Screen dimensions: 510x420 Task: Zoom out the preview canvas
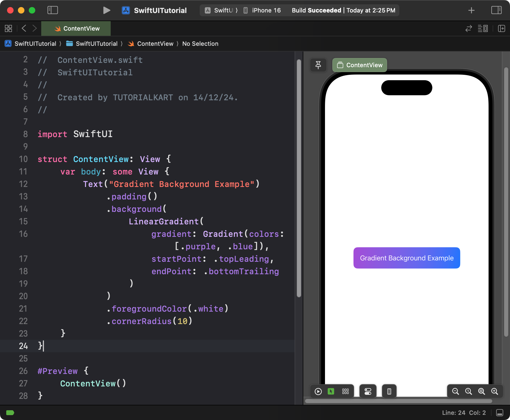coord(455,391)
